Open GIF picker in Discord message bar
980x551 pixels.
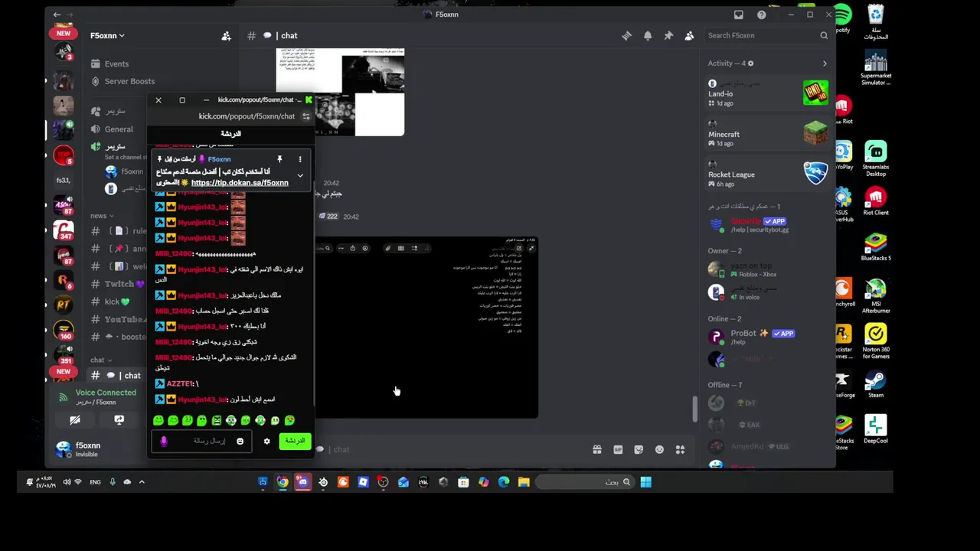tap(618, 449)
